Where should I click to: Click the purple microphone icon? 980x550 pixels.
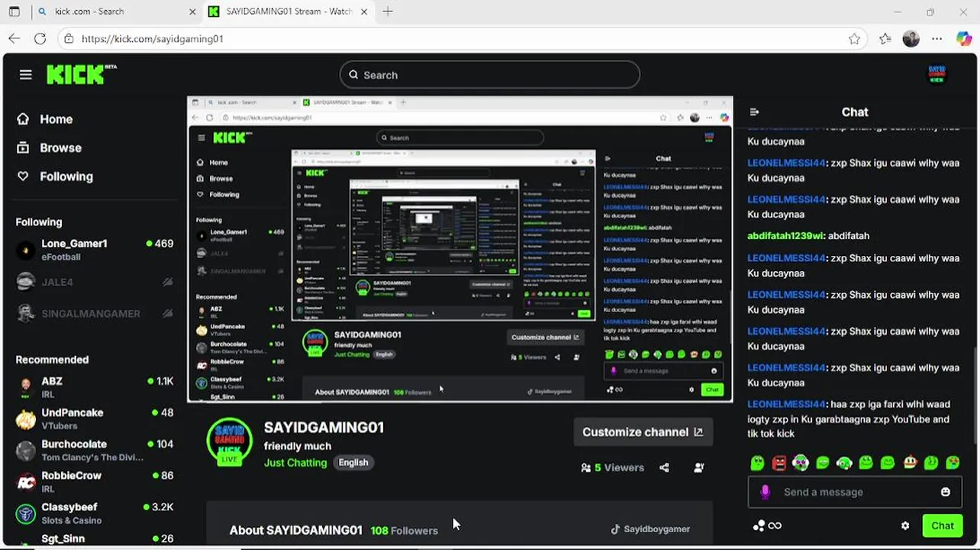[765, 492]
